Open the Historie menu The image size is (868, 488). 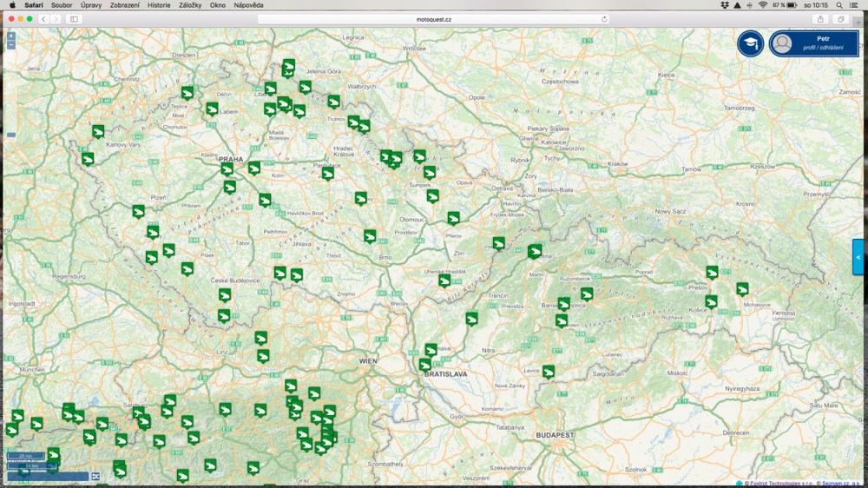tap(159, 5)
